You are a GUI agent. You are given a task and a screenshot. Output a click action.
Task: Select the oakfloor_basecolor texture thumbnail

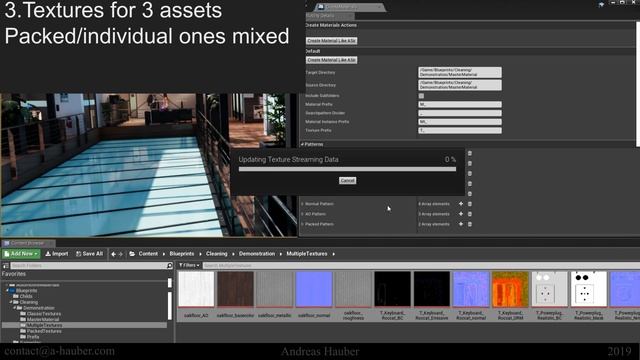click(236, 289)
